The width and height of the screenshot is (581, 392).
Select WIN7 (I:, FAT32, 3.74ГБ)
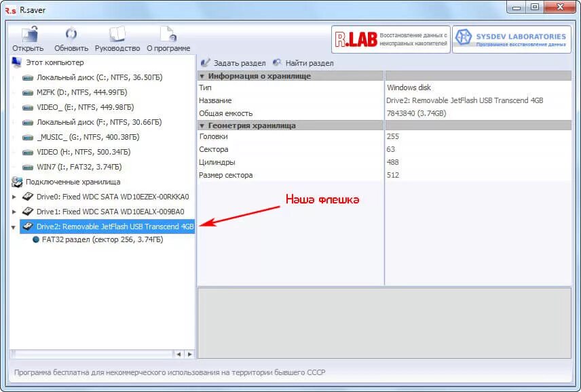79,167
